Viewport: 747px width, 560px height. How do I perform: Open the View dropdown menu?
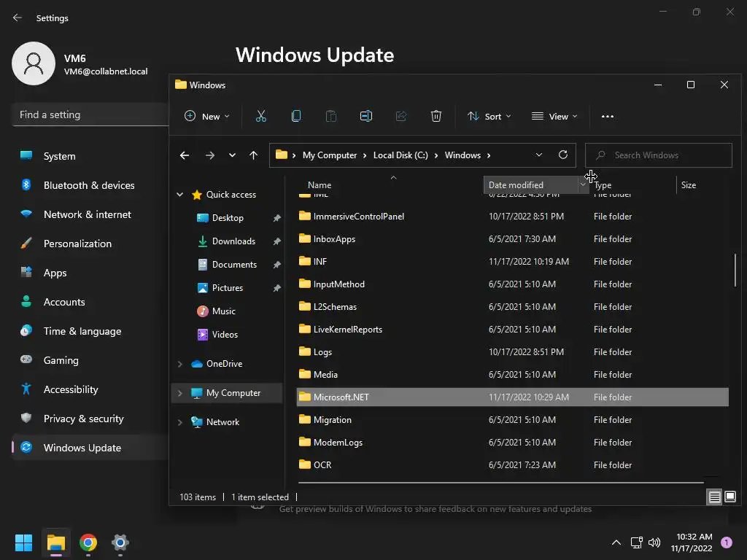[x=554, y=116]
